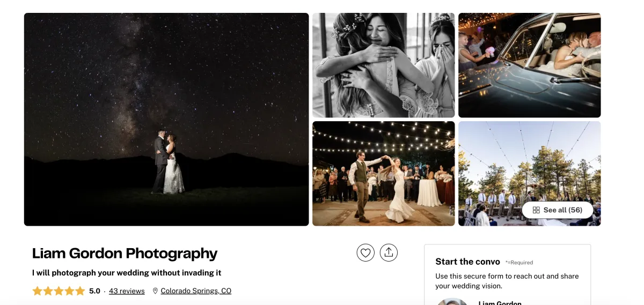Open the vintage car couple photo
The width and height of the screenshot is (644, 305).
(530, 65)
